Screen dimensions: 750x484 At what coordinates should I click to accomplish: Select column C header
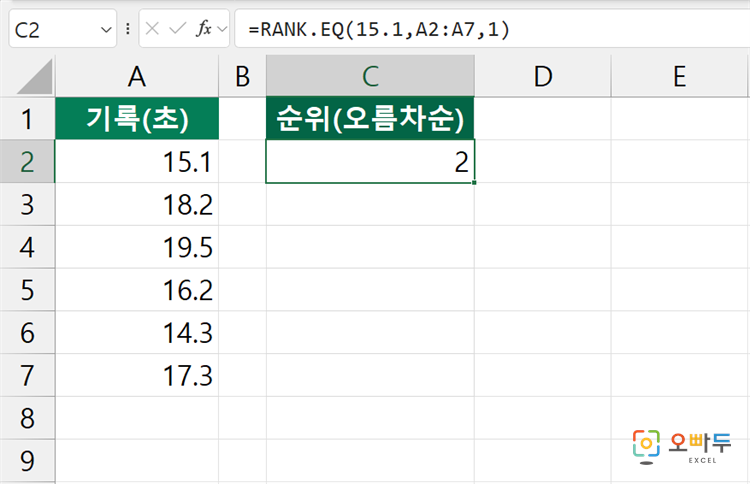click(x=370, y=77)
